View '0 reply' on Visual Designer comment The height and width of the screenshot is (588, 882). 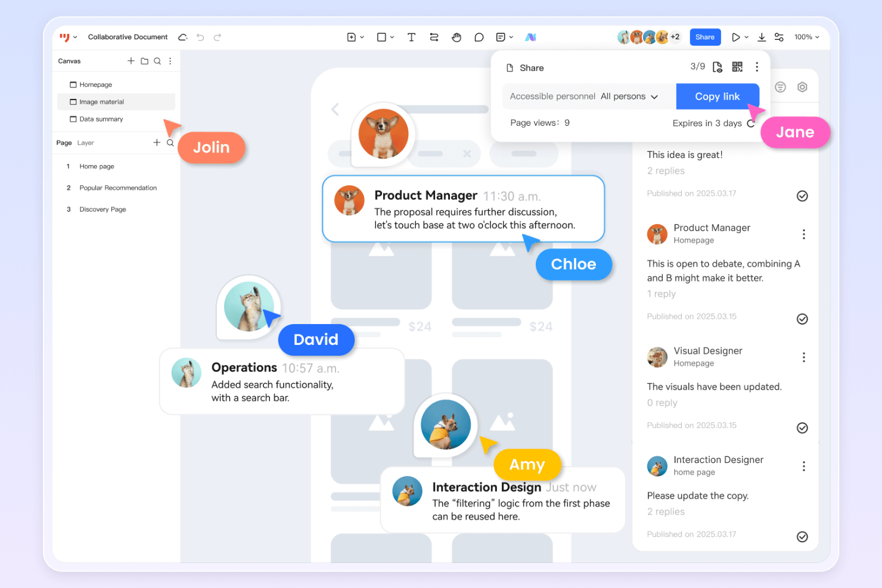[662, 403]
